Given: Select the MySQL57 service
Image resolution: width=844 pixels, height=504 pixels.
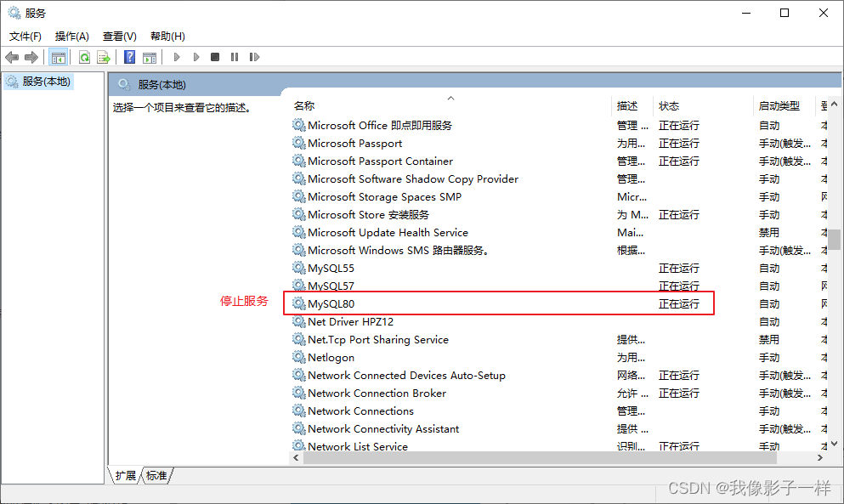Looking at the screenshot, I should click(557, 286).
